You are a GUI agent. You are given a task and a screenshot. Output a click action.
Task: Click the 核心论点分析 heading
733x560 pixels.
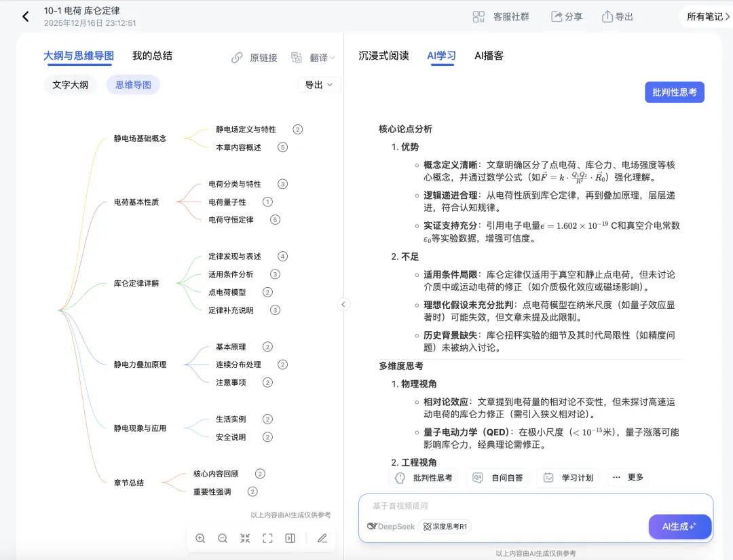pos(406,129)
